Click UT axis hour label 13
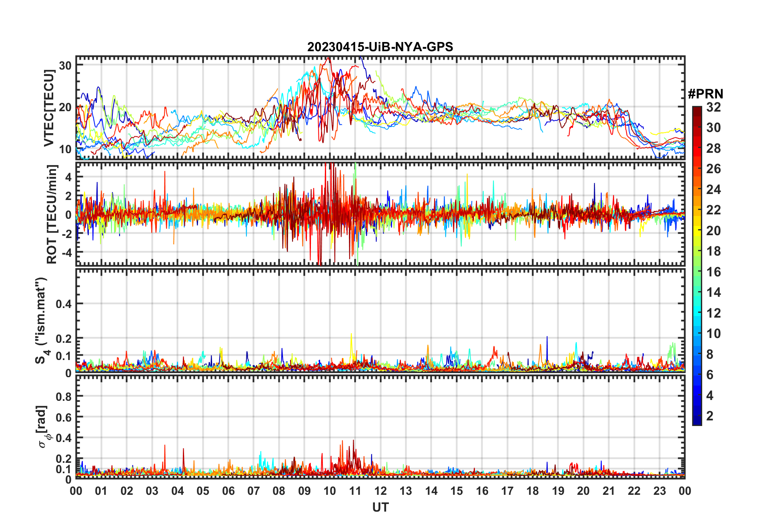 406,491
